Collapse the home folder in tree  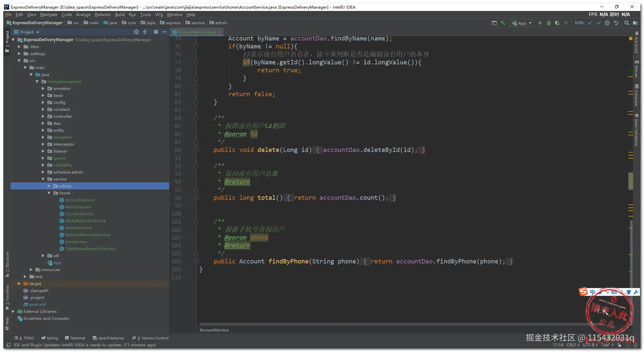[x=49, y=193]
